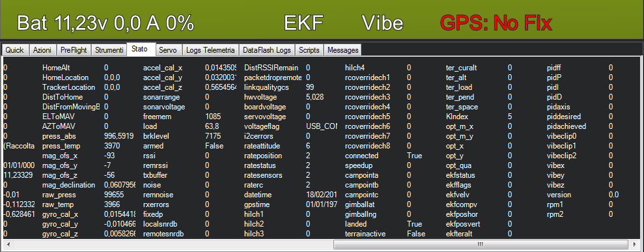Select the gpstime label
Viewport: 644px width, 252px height.
click(257, 204)
